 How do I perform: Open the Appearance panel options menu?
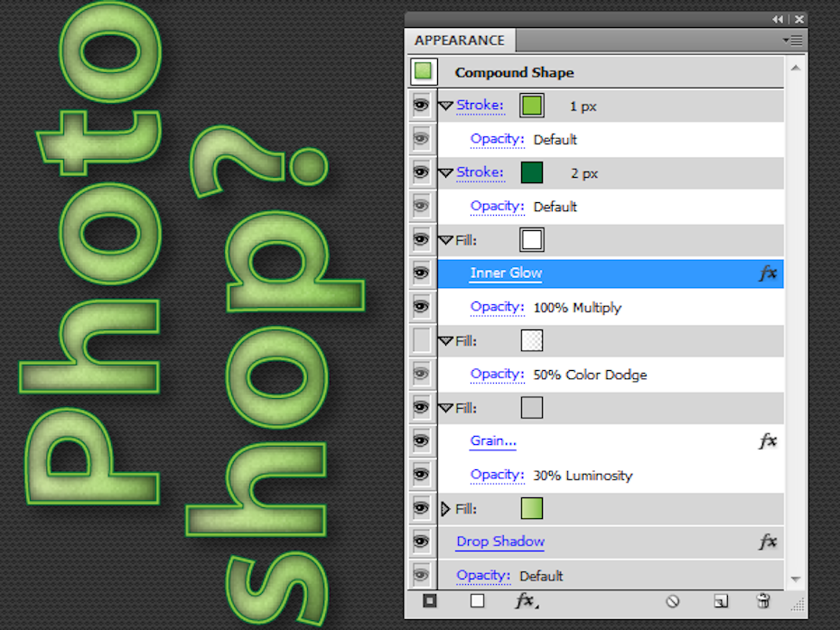[793, 41]
